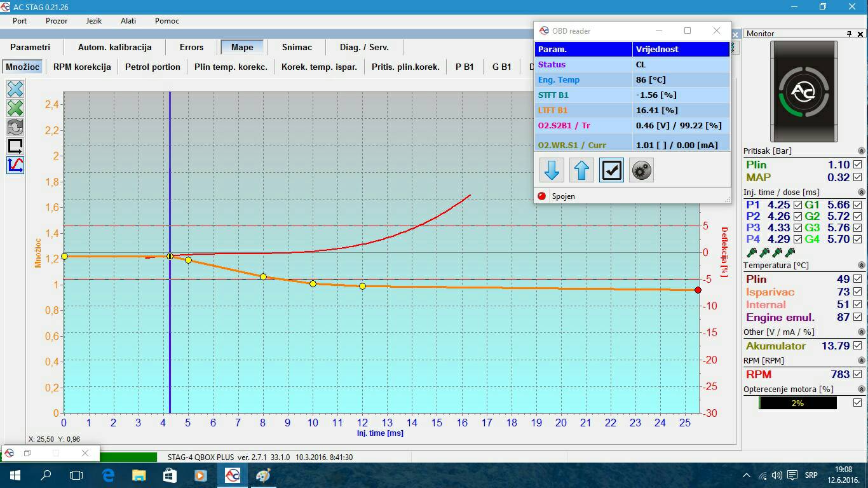Open OBD reader gear settings icon
Viewport: 868px width, 488px height.
coord(641,170)
